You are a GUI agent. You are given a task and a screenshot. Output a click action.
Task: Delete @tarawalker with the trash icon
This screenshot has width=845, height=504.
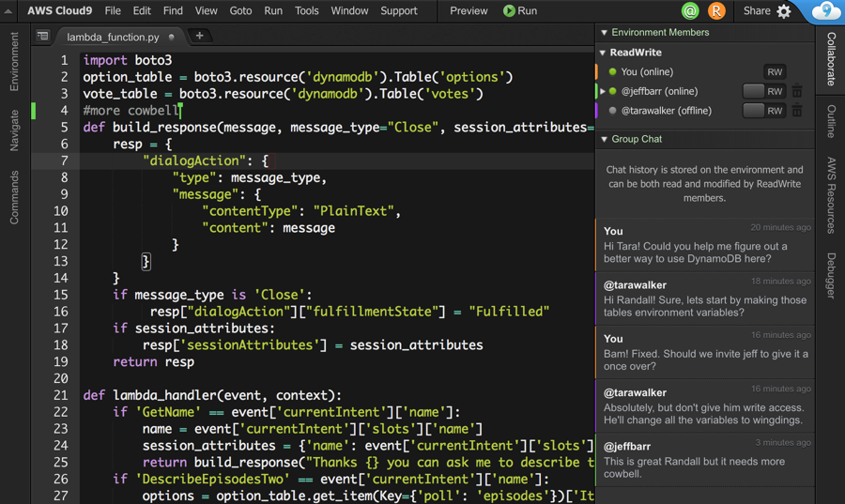(x=796, y=111)
